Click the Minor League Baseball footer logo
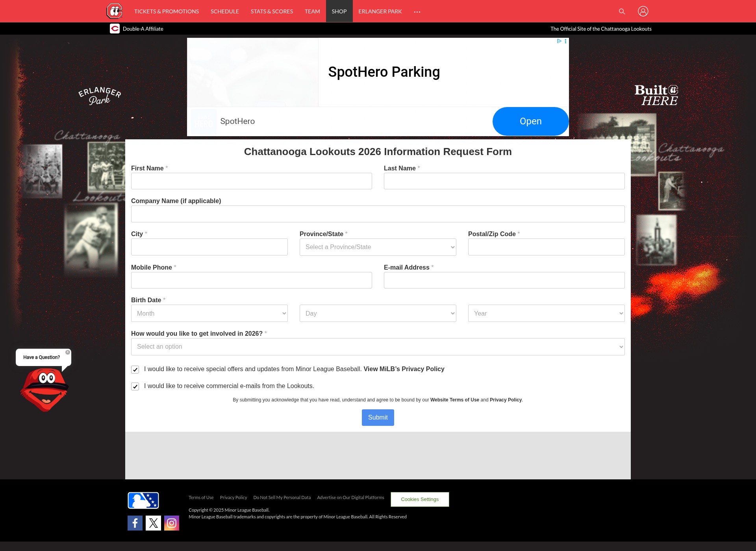Image resolution: width=756 pixels, height=551 pixels. point(143,501)
